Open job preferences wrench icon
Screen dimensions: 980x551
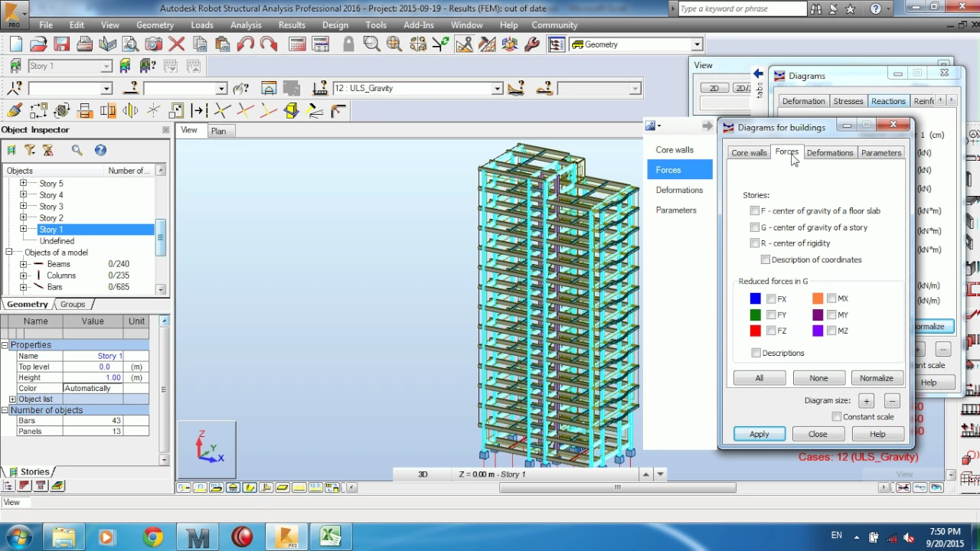point(532,44)
